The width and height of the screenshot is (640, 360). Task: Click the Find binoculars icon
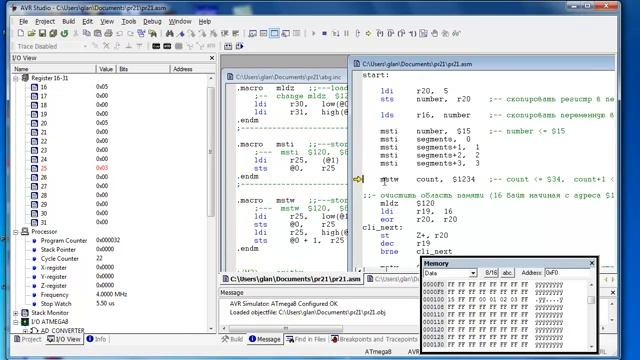coord(170,33)
